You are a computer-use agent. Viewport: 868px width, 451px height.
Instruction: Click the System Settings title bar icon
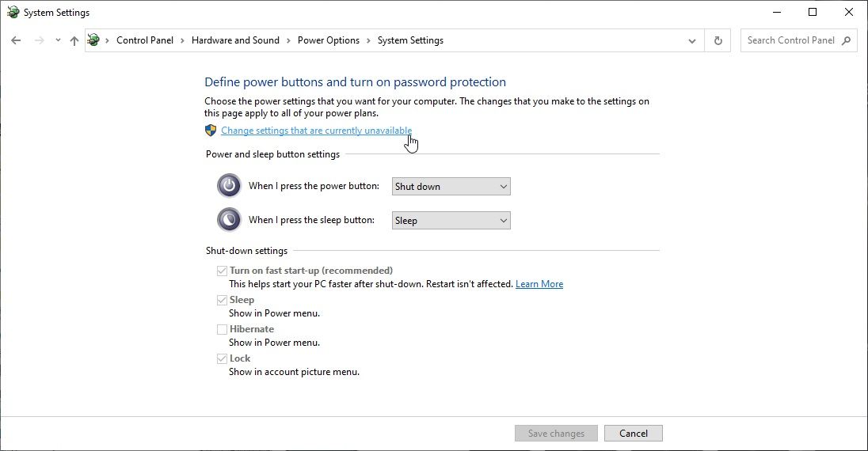[x=13, y=13]
